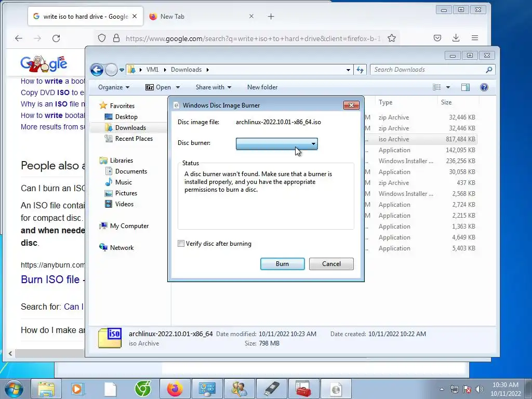Select Network in navigation pane

tap(122, 248)
